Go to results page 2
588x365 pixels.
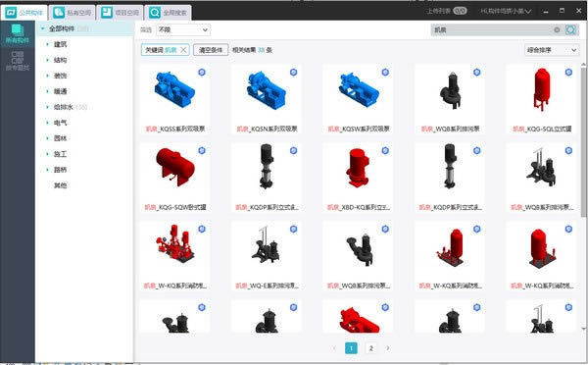[x=370, y=348]
